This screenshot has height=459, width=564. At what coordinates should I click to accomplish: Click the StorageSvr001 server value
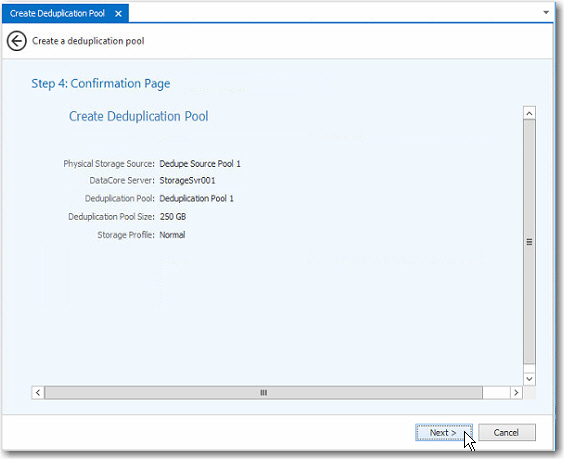pyautogui.click(x=187, y=181)
